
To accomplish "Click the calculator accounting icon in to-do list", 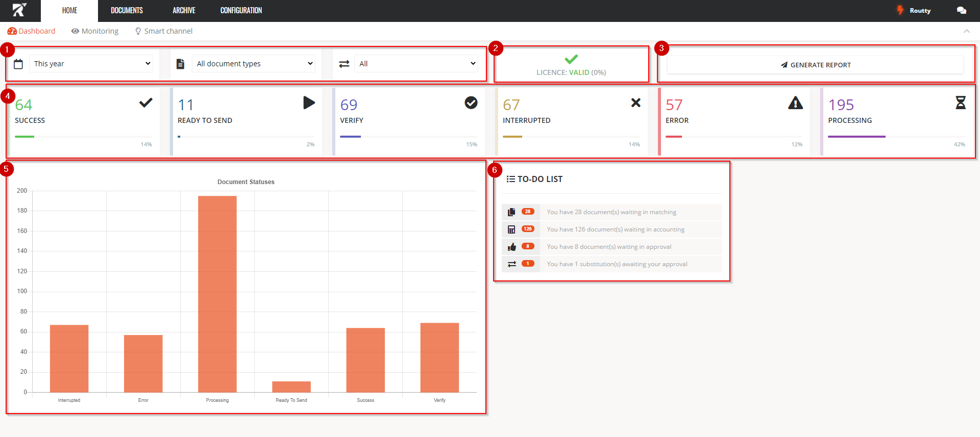I will [511, 229].
